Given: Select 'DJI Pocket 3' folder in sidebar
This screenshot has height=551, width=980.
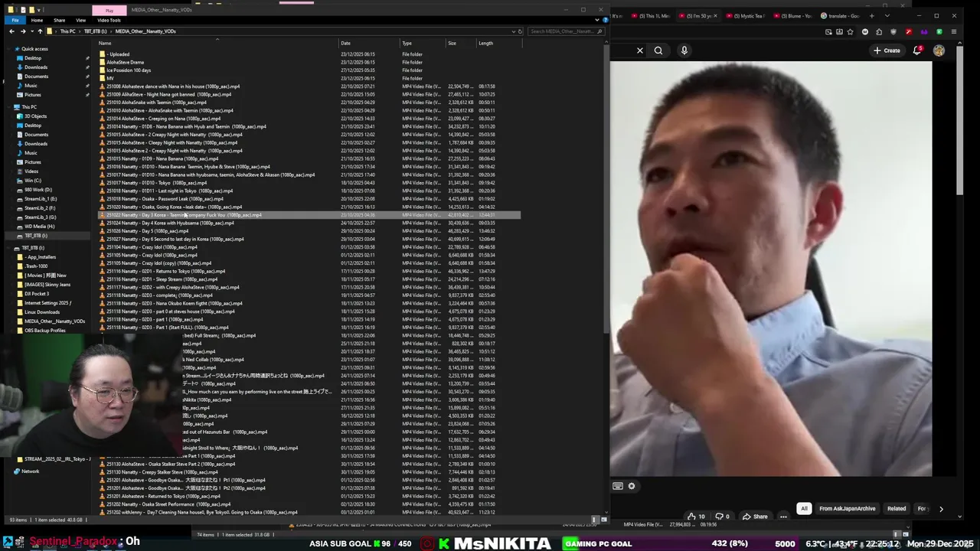Looking at the screenshot, I should pyautogui.click(x=37, y=294).
